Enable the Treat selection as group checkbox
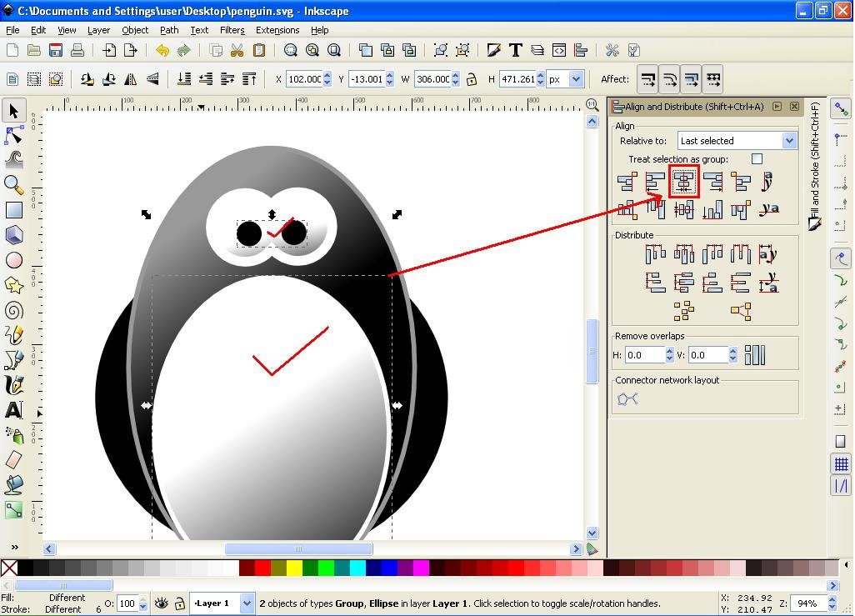855x616 pixels. 757,158
